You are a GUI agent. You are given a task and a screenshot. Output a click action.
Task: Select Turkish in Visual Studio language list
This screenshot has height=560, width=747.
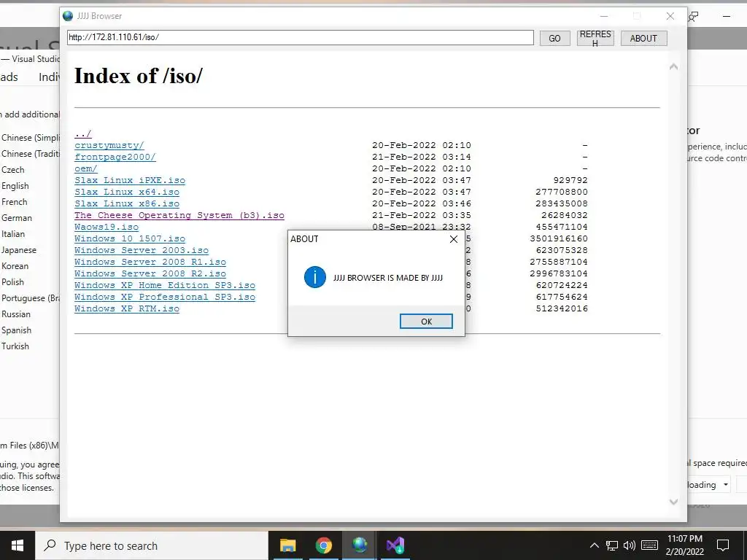(15, 346)
